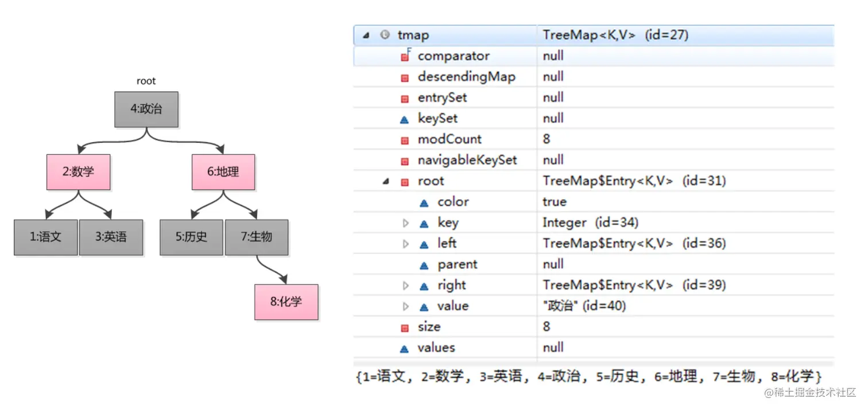Image resolution: width=868 pixels, height=410 pixels.
Task: Click the parent blue triangle icon
Action: (x=424, y=265)
